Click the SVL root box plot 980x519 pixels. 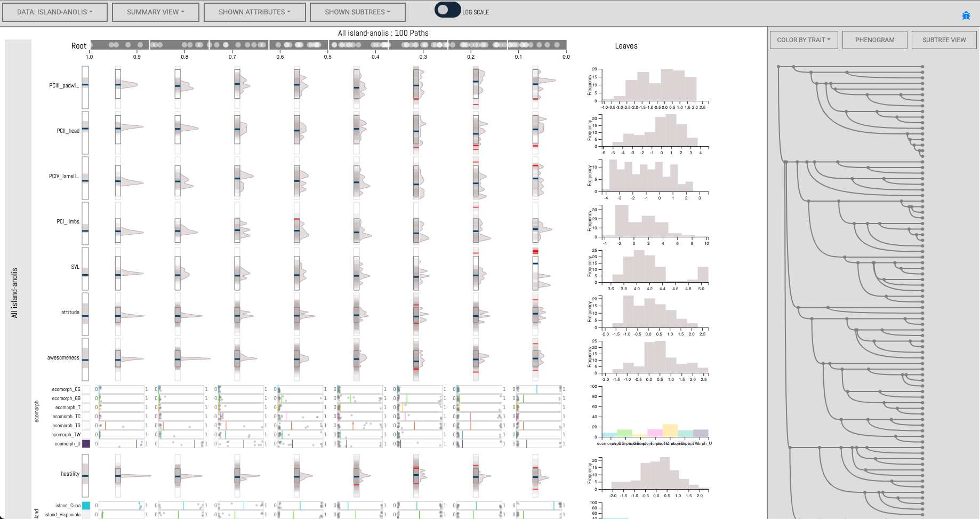tap(85, 269)
